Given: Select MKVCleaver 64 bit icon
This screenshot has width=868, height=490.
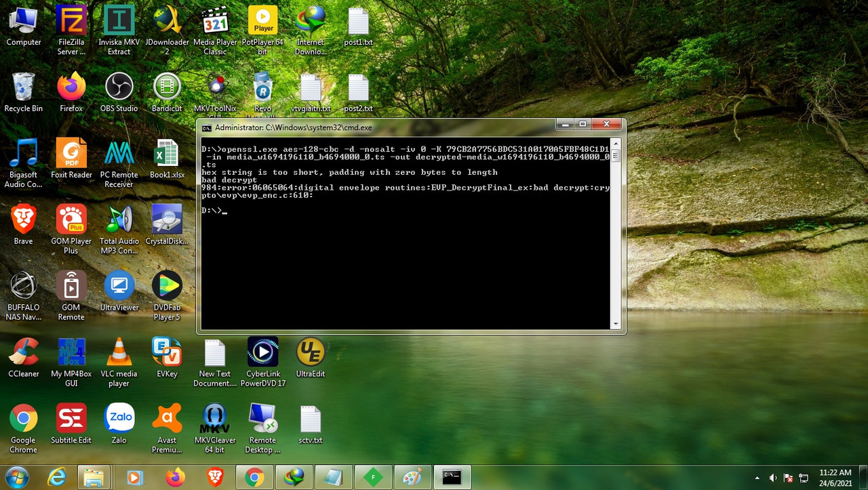Looking at the screenshot, I should [x=215, y=429].
